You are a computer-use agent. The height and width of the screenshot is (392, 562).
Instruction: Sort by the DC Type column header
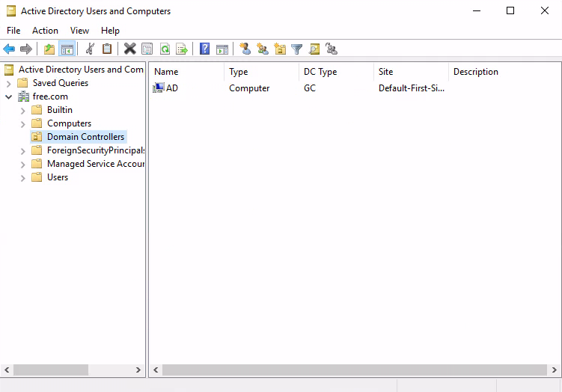point(336,72)
